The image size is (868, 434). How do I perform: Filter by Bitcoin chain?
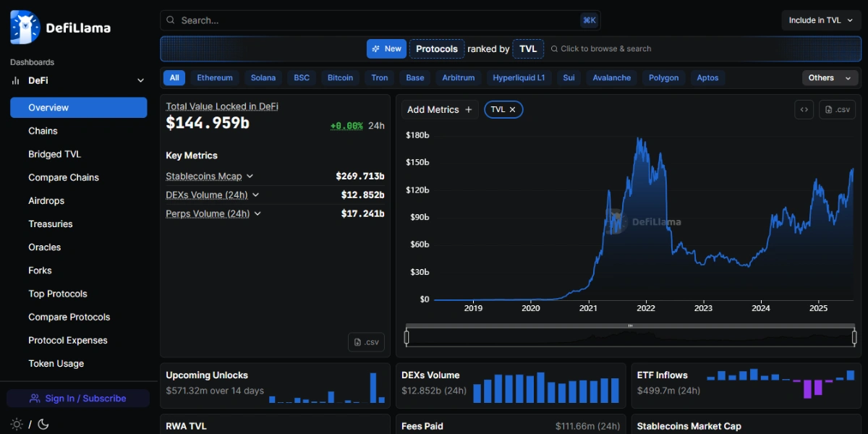(340, 77)
